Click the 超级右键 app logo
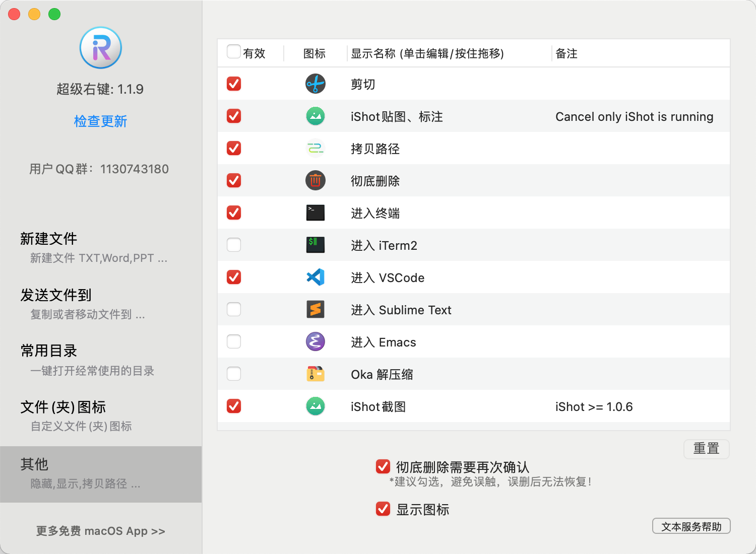Screen dimensions: 756x554 click(x=101, y=48)
